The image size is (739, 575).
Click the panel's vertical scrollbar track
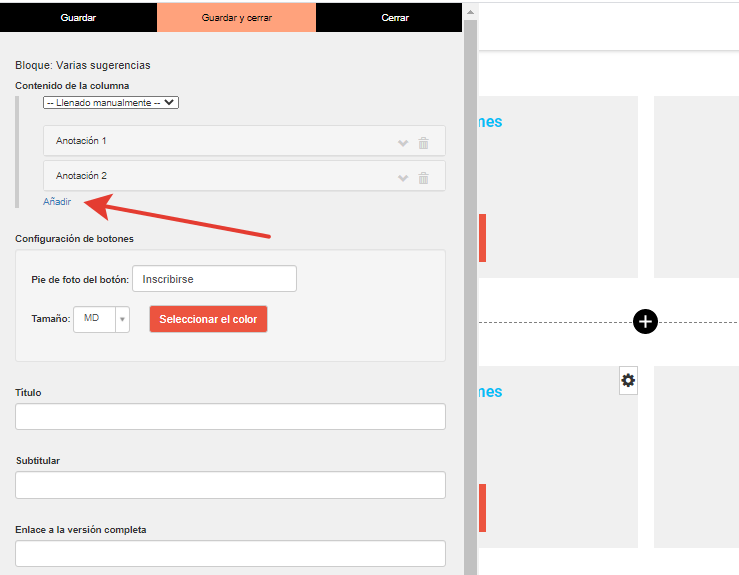470,297
